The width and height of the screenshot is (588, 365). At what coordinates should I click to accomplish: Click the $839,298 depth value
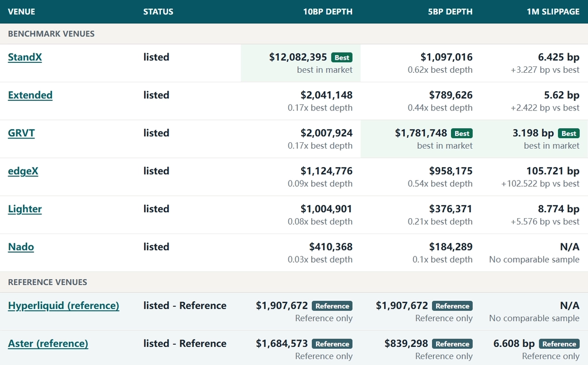(x=406, y=344)
